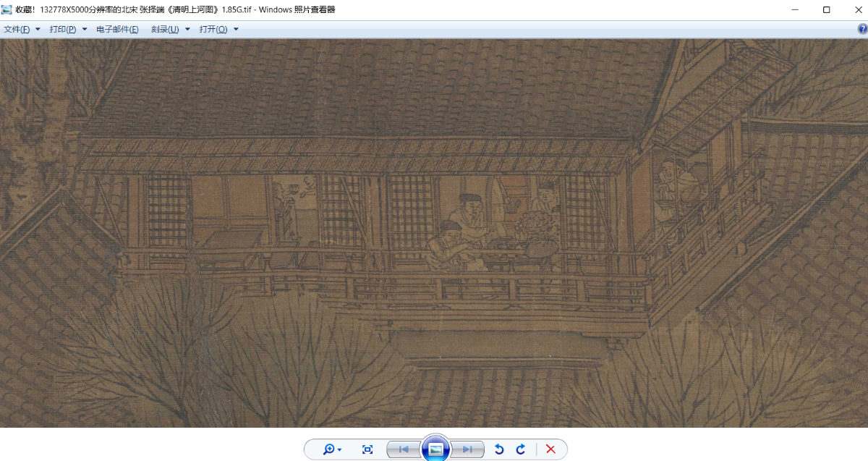Image resolution: width=868 pixels, height=461 pixels.
Task: Open the 文件(F) menu
Action: [17, 29]
